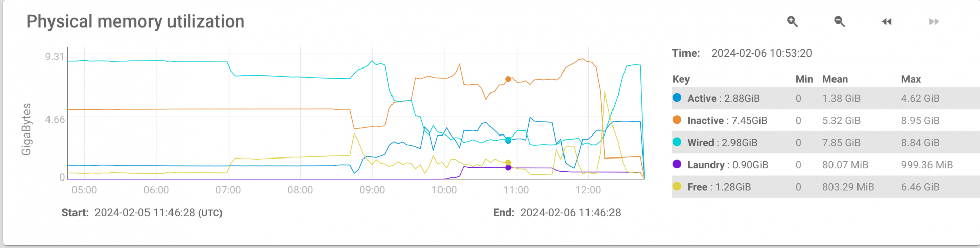Toggle the Laundry series purple legend dot

click(677, 164)
